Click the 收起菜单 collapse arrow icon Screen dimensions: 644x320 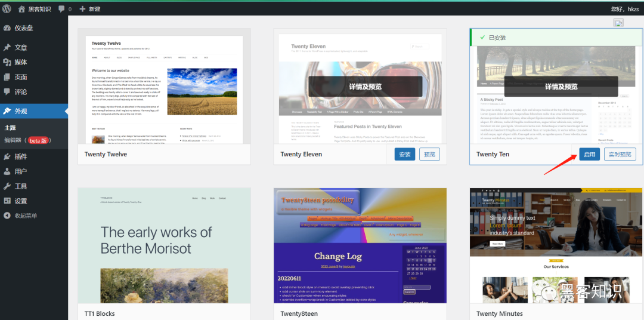[x=7, y=216]
